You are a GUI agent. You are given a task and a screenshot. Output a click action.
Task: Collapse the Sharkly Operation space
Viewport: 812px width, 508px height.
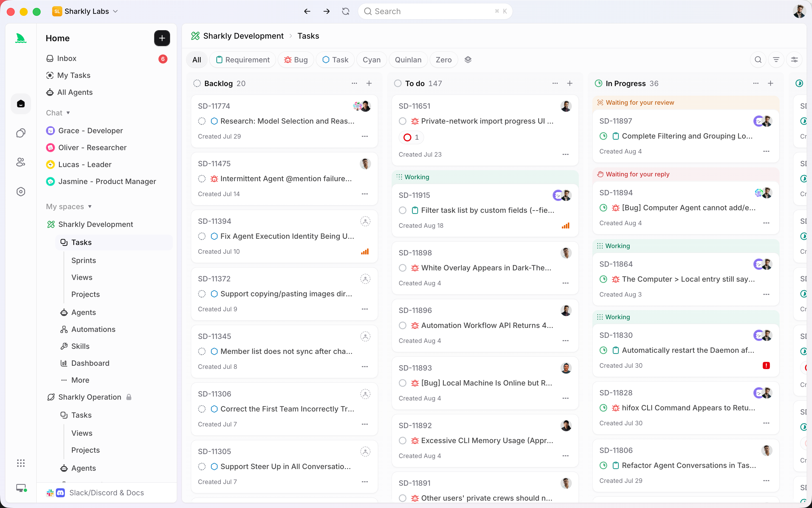[x=89, y=397]
